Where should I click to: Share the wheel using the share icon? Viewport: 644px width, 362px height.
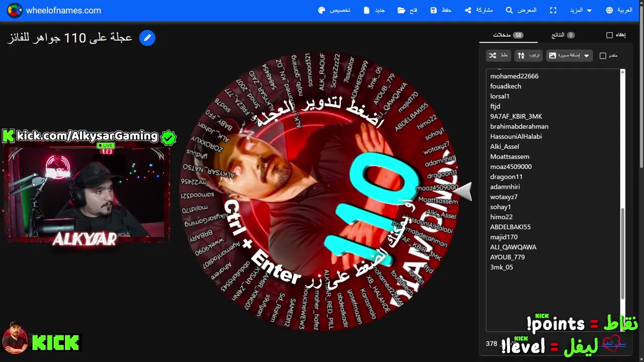point(478,10)
